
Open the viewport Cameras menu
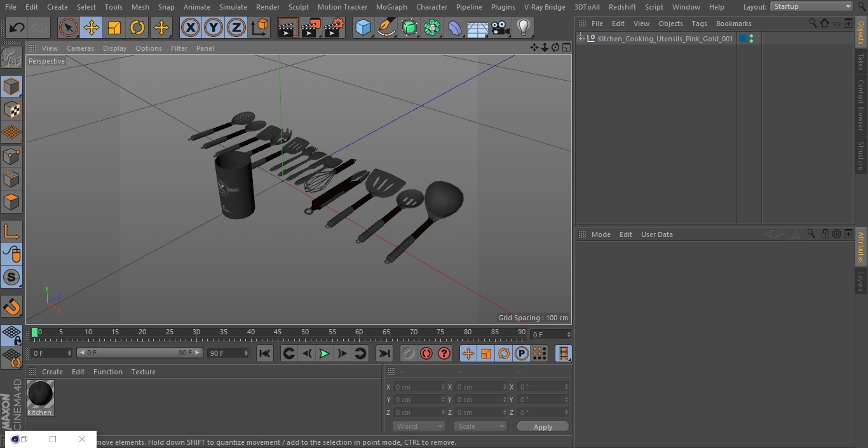tap(80, 48)
